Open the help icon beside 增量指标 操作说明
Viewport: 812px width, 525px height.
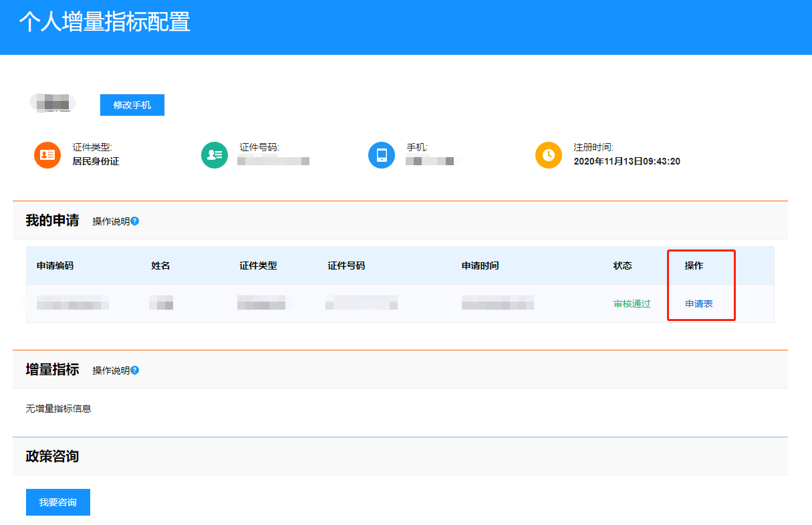[x=135, y=370]
